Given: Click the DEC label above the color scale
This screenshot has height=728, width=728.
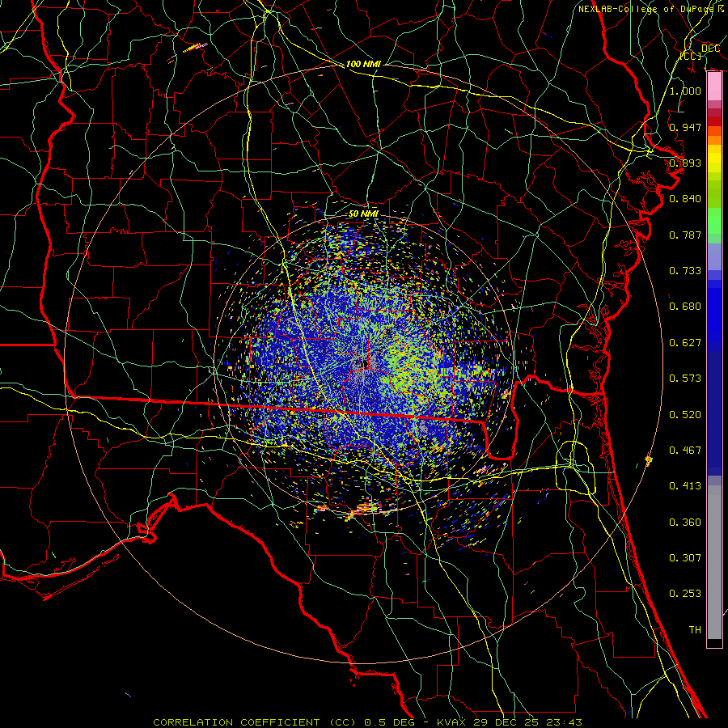Looking at the screenshot, I should [x=710, y=48].
